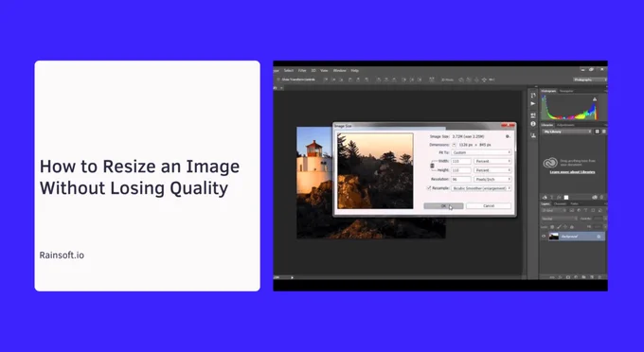Open the Help menu
Viewport: 644px width, 352px height.
coord(355,71)
